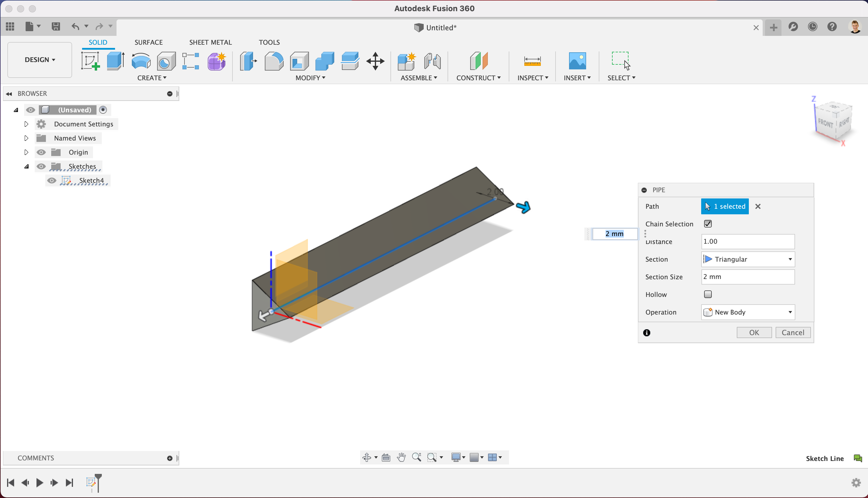Viewport: 868px width, 498px height.
Task: Click Cancel in the Pipe dialog
Action: pyautogui.click(x=793, y=332)
